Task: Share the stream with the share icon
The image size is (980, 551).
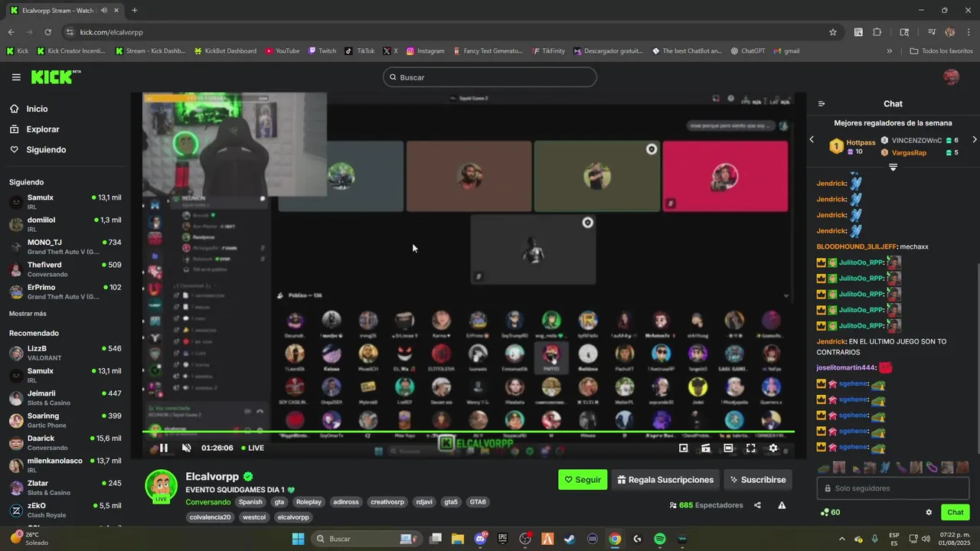Action: tap(757, 505)
